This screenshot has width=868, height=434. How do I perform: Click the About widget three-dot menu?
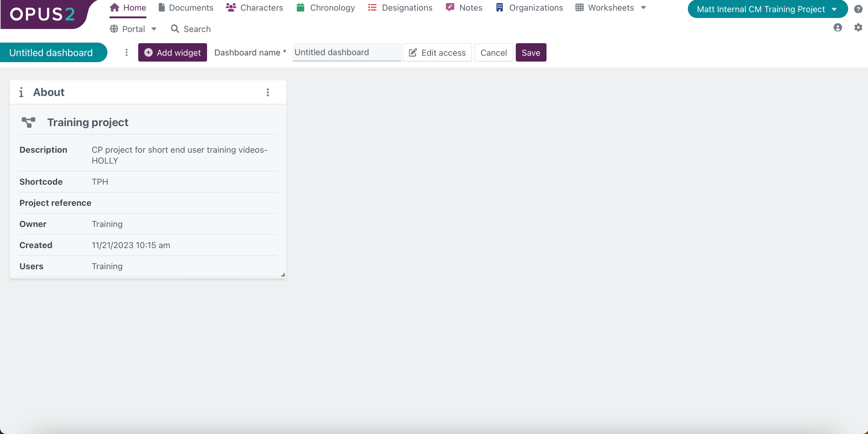point(268,92)
